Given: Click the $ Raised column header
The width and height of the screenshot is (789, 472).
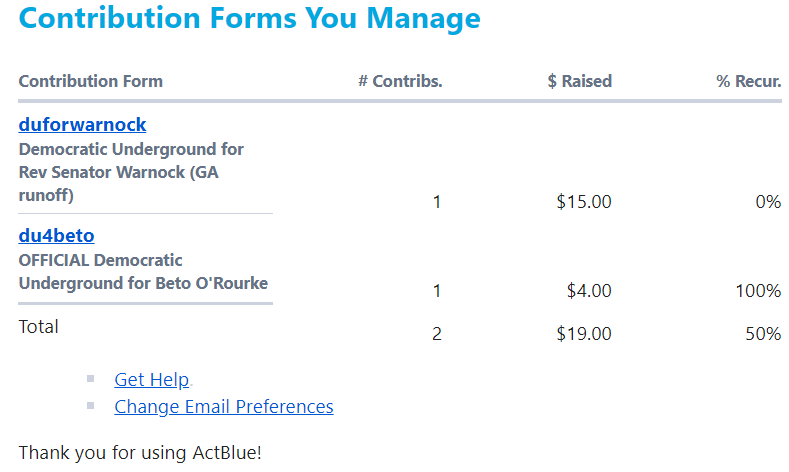Looking at the screenshot, I should tap(579, 81).
